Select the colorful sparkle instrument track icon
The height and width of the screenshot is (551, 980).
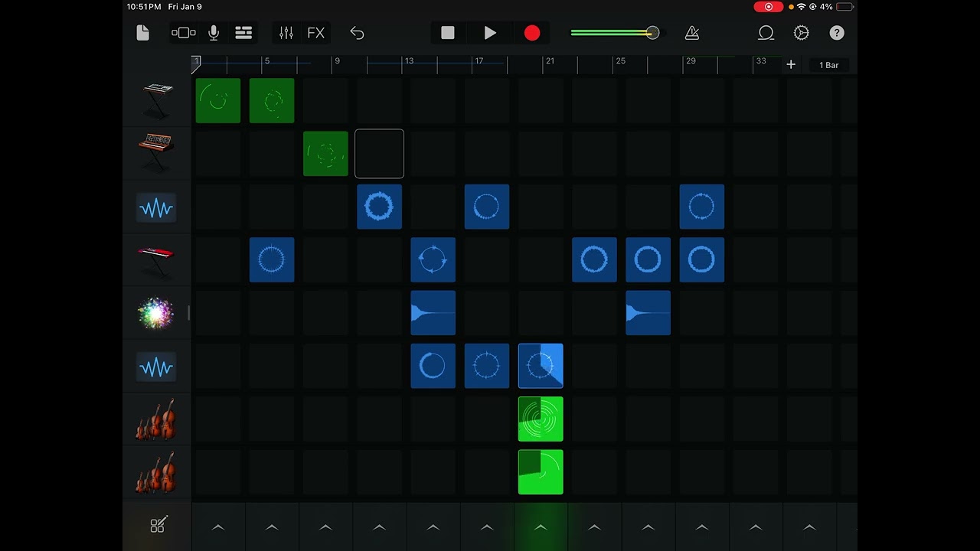click(x=155, y=314)
